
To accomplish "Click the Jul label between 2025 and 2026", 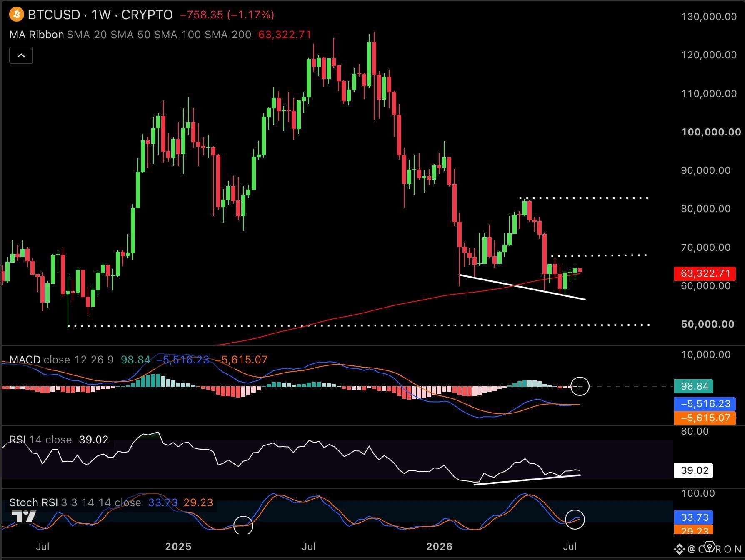I will point(309,547).
